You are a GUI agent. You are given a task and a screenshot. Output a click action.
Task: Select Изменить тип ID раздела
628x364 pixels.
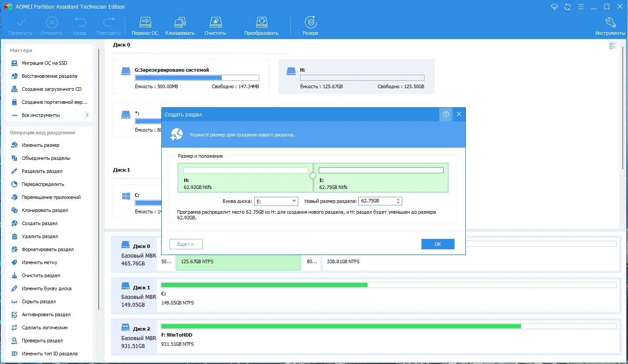[x=49, y=354]
